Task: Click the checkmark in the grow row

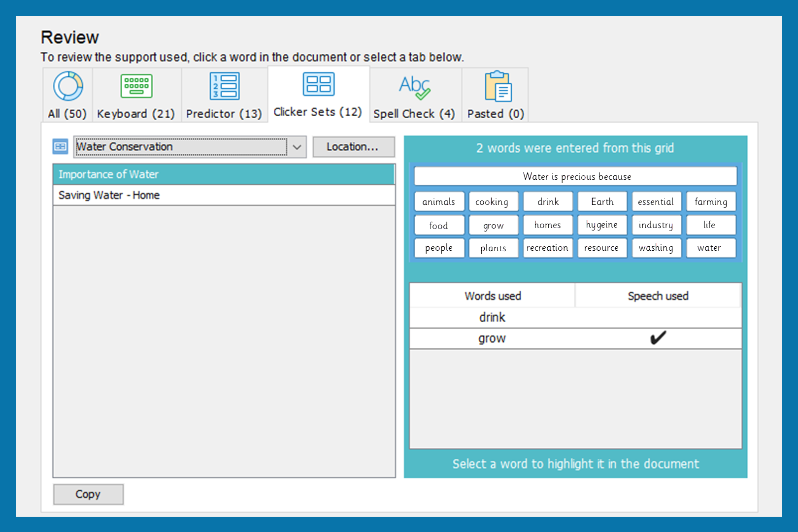Action: 658,338
